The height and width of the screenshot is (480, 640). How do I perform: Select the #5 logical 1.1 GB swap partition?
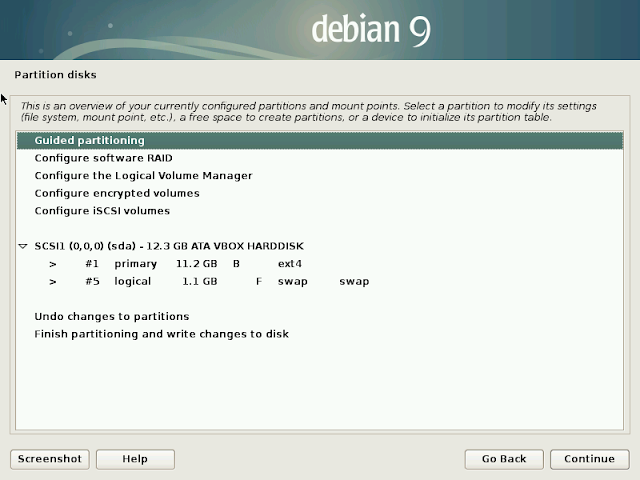320,281
